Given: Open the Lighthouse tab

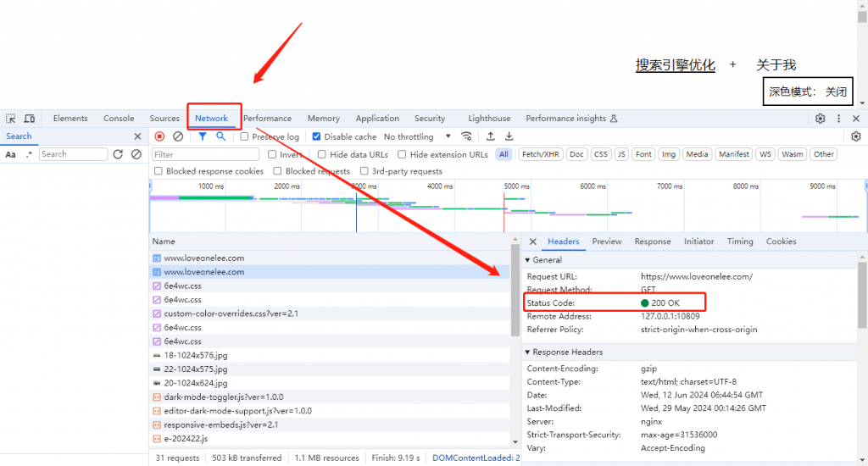Looking at the screenshot, I should point(489,119).
